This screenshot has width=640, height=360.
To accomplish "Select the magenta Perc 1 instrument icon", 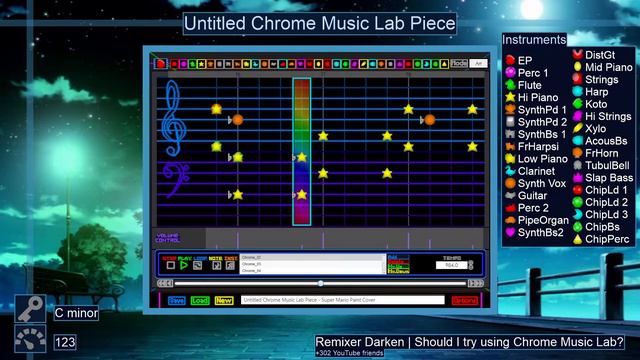I will pos(183,64).
